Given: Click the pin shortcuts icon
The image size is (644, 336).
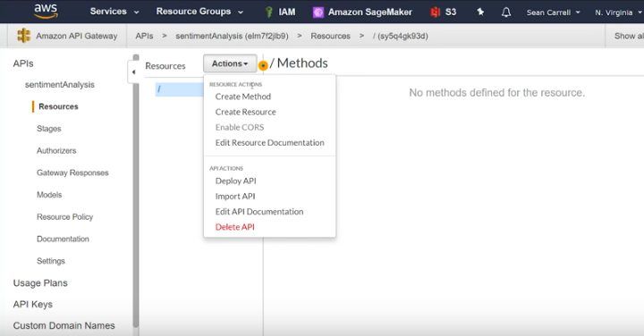Looking at the screenshot, I should pyautogui.click(x=480, y=12).
